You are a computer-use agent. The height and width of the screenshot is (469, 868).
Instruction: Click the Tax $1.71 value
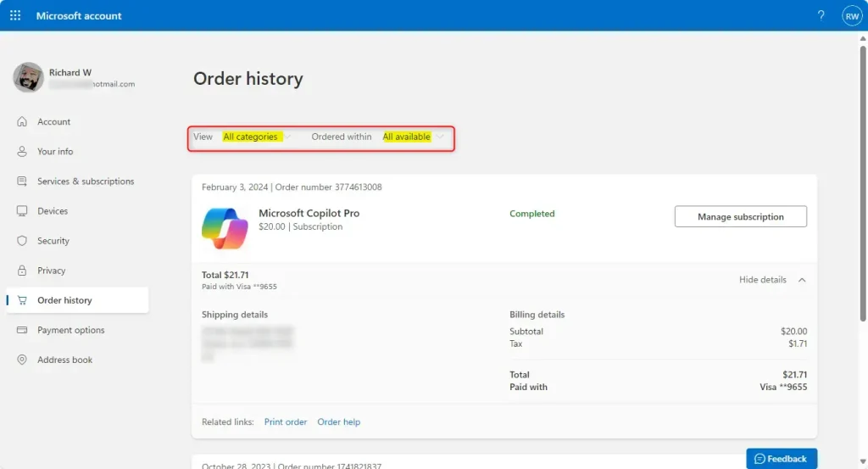[798, 343]
